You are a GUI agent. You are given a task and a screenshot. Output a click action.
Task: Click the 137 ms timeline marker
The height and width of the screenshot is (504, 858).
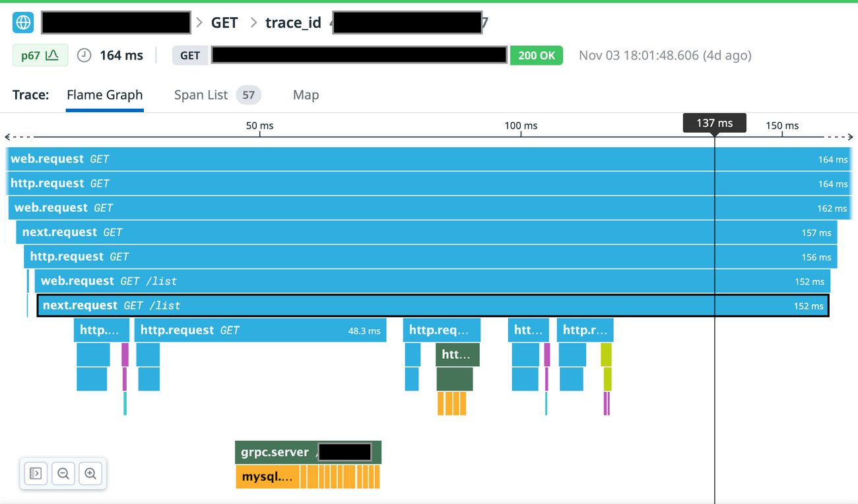714,123
